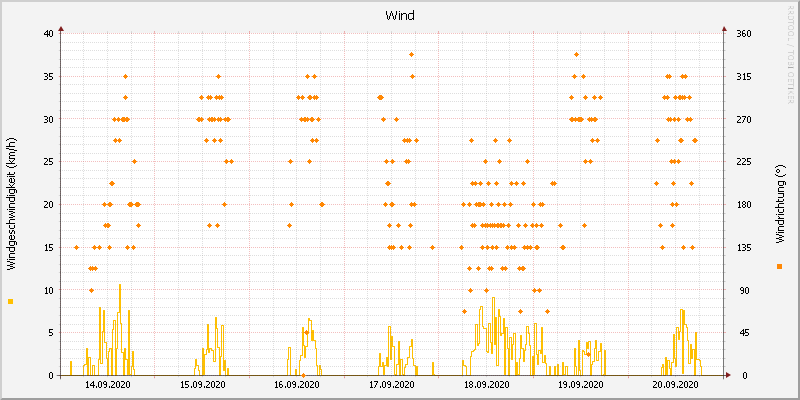
Task: Click left axis value 10
Action: click(x=48, y=290)
